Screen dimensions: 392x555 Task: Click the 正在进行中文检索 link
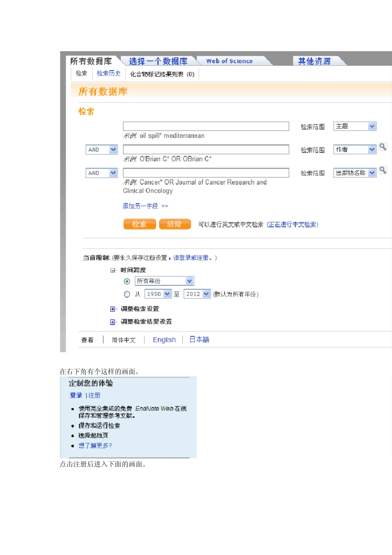tap(293, 225)
